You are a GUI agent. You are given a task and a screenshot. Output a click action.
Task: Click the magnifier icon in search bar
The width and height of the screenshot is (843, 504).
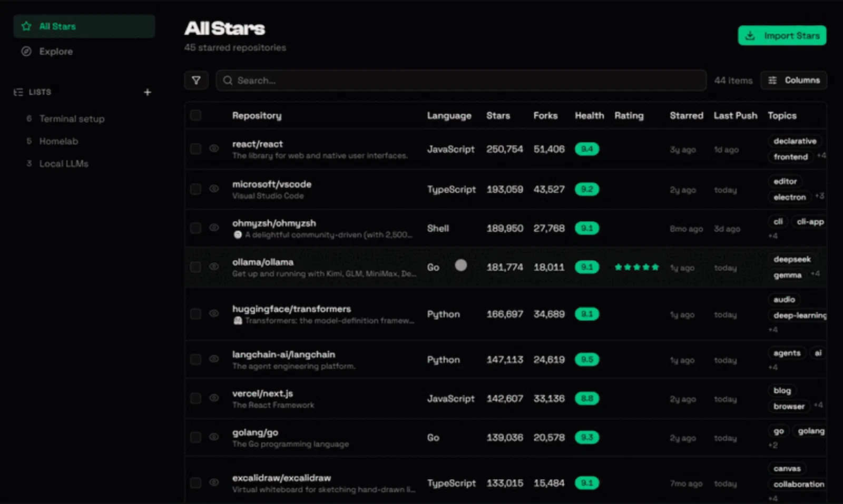(x=228, y=81)
